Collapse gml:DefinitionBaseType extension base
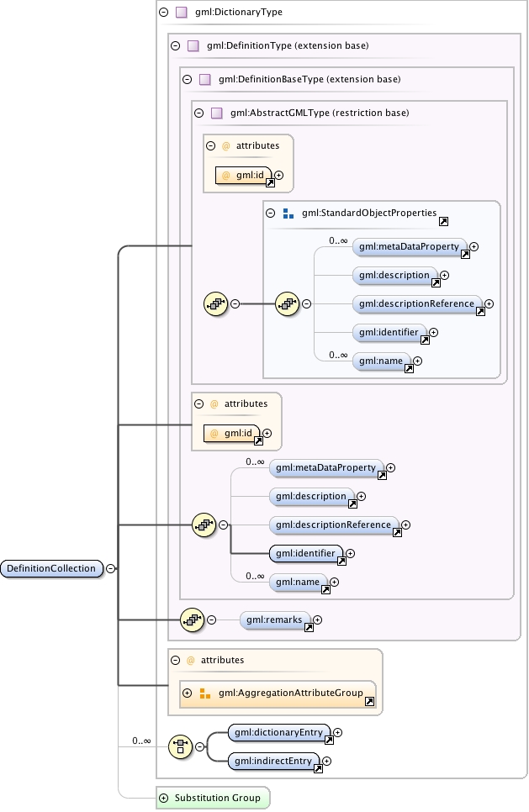 (188, 79)
